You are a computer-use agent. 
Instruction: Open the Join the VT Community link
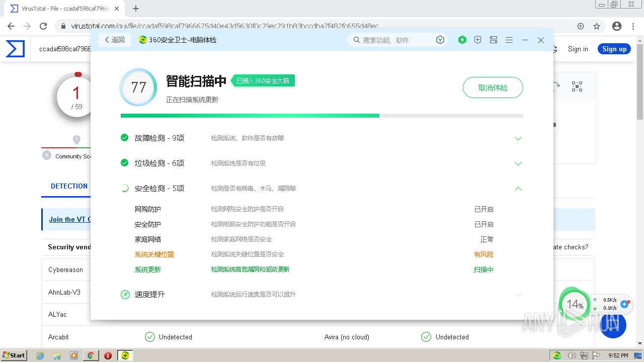[x=70, y=219]
